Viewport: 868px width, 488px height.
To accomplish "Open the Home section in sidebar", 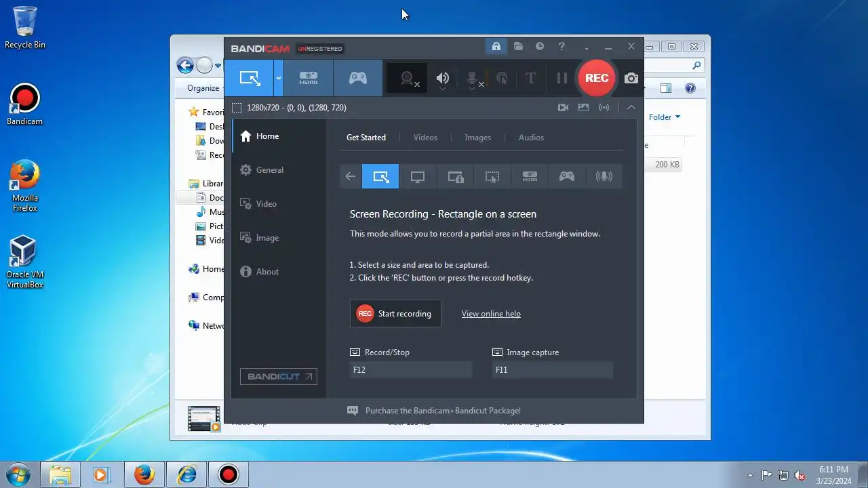I will point(279,136).
